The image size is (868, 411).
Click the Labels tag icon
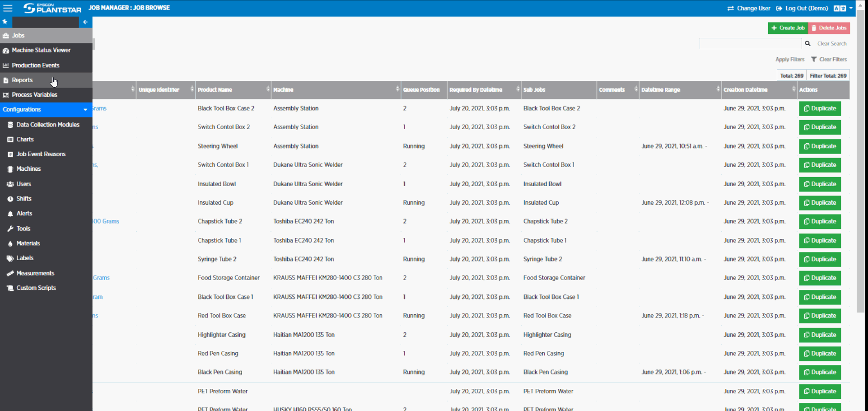(10, 259)
